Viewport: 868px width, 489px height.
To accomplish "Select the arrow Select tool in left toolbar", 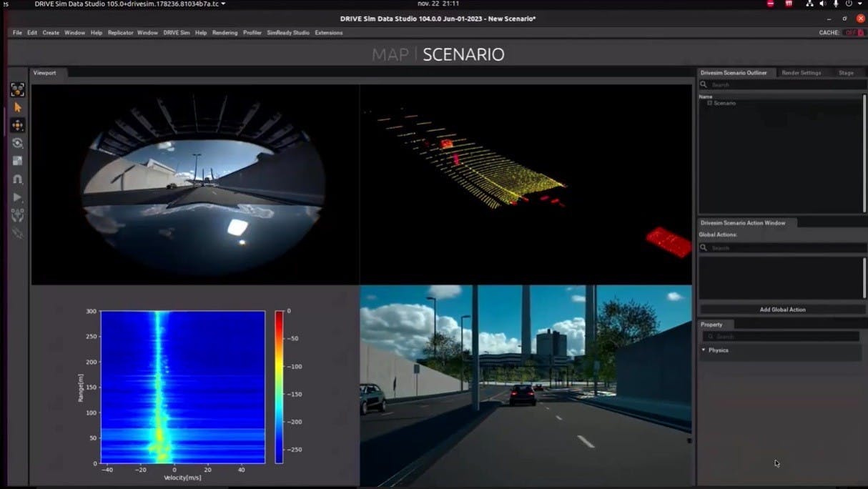I will click(18, 107).
